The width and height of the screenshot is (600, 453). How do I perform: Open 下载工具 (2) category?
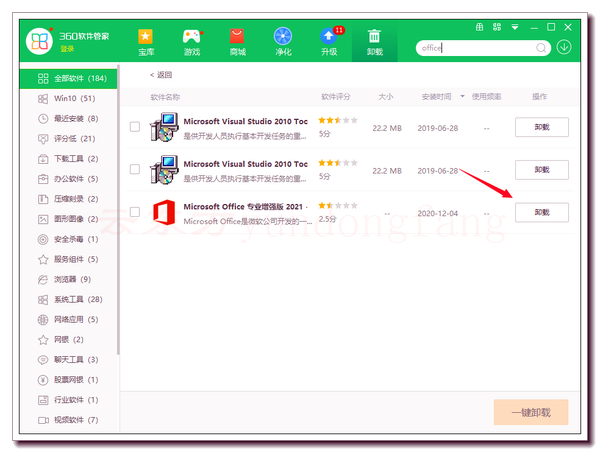click(68, 159)
